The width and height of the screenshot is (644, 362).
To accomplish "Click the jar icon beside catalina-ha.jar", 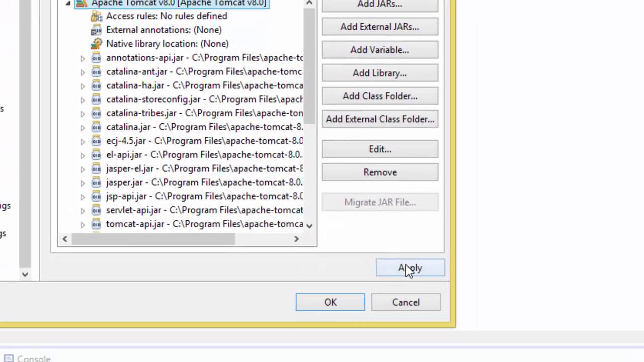I will [96, 85].
